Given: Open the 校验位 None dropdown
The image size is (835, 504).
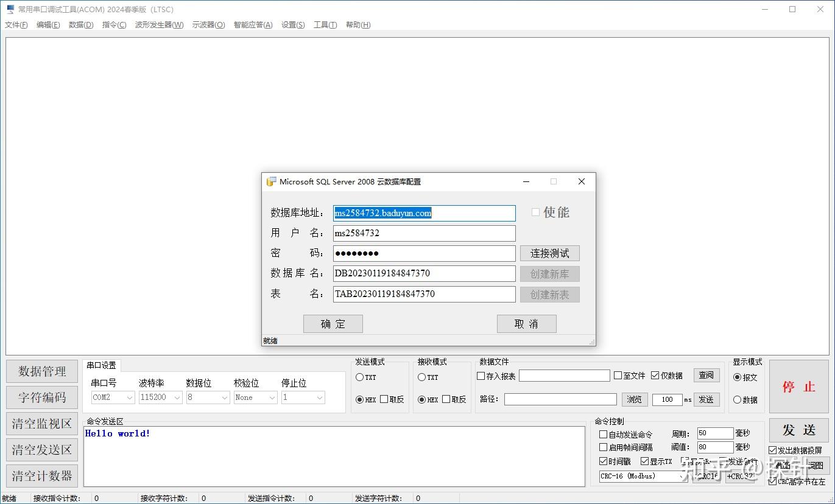Looking at the screenshot, I should [255, 397].
